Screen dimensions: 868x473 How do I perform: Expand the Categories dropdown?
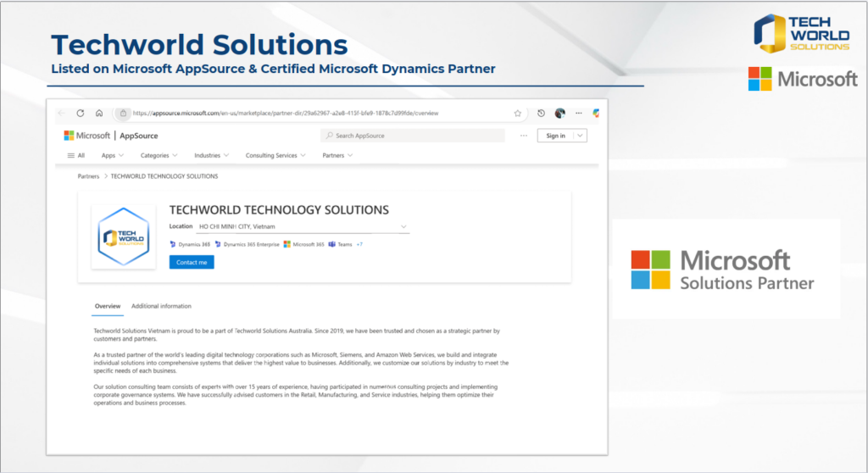point(159,156)
